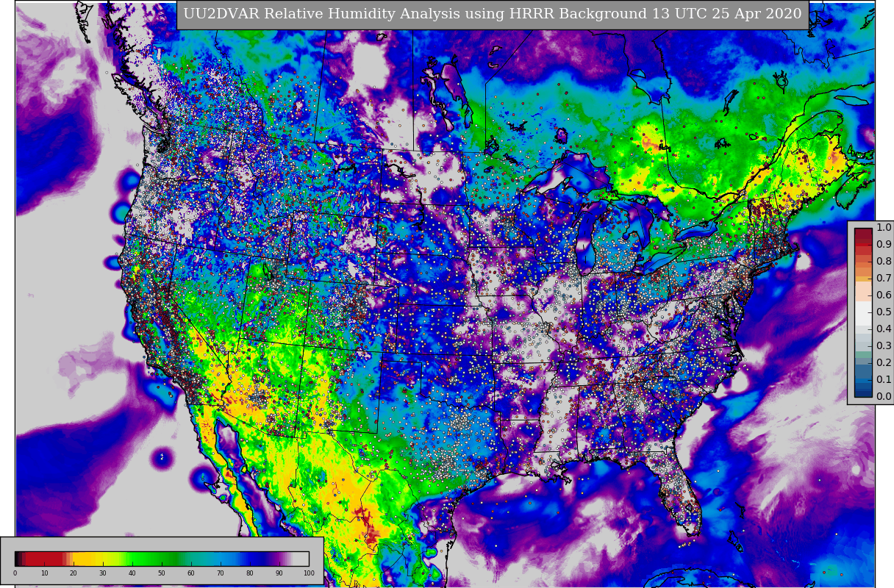Viewport: 894px width, 588px height.
Task: Pick the dark blue band at right colorbar bottom
Action: pos(863,392)
